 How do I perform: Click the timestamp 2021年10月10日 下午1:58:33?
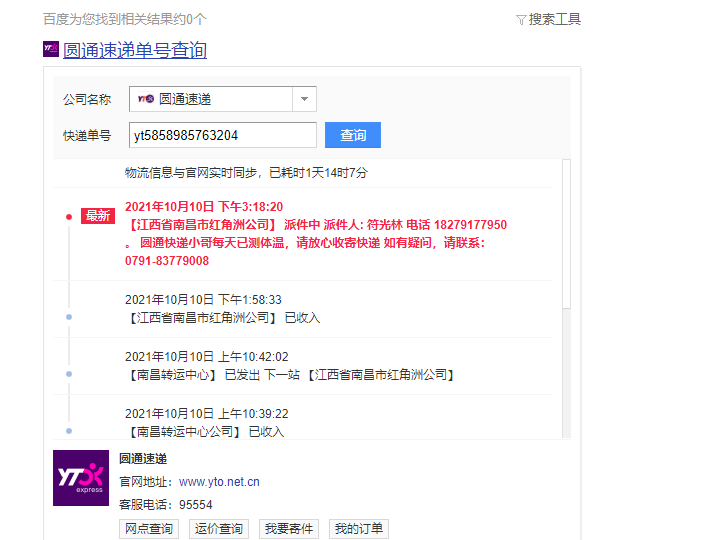(x=203, y=300)
